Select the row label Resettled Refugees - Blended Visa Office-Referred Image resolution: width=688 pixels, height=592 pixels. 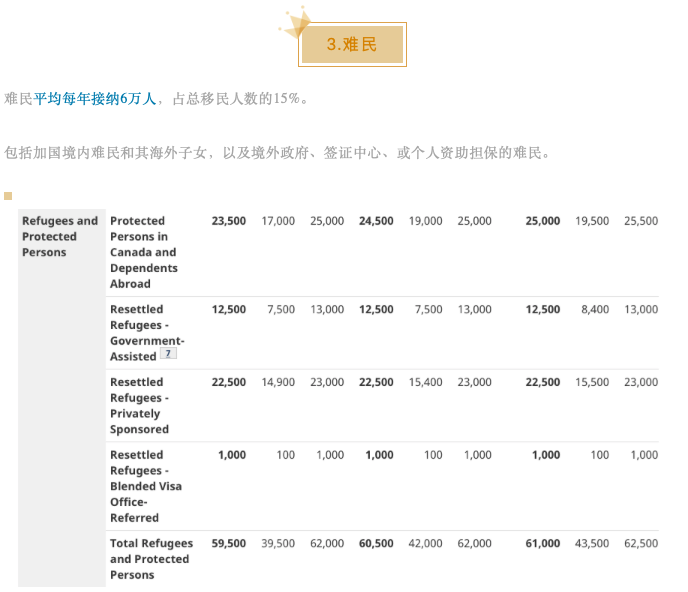(x=146, y=486)
